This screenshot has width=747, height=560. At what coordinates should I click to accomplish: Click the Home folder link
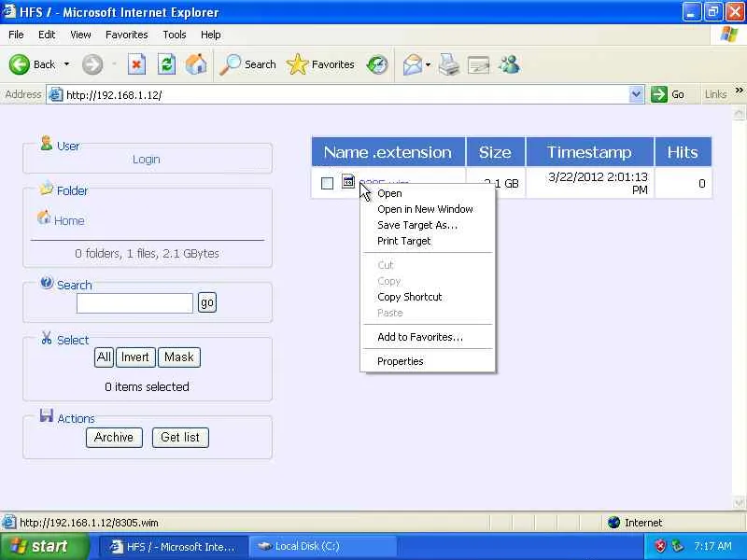point(69,220)
